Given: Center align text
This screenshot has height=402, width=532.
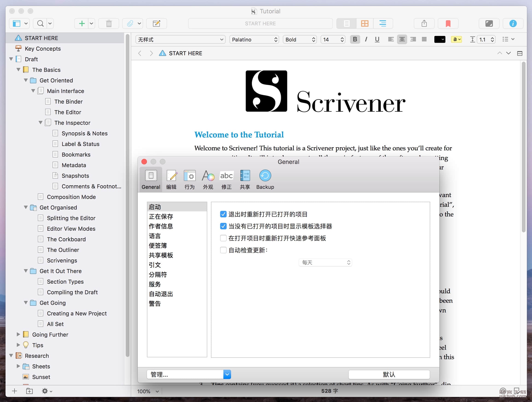Looking at the screenshot, I should (x=402, y=39).
